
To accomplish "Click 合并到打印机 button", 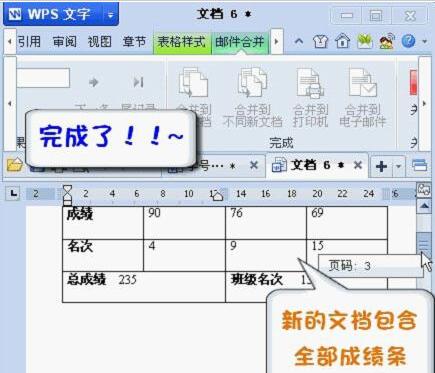I will (311, 97).
